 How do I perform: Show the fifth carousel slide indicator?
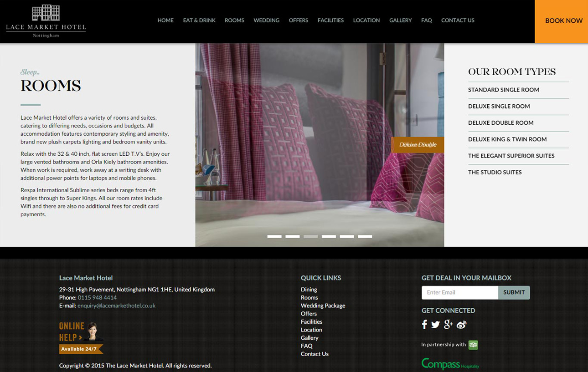pyautogui.click(x=347, y=236)
